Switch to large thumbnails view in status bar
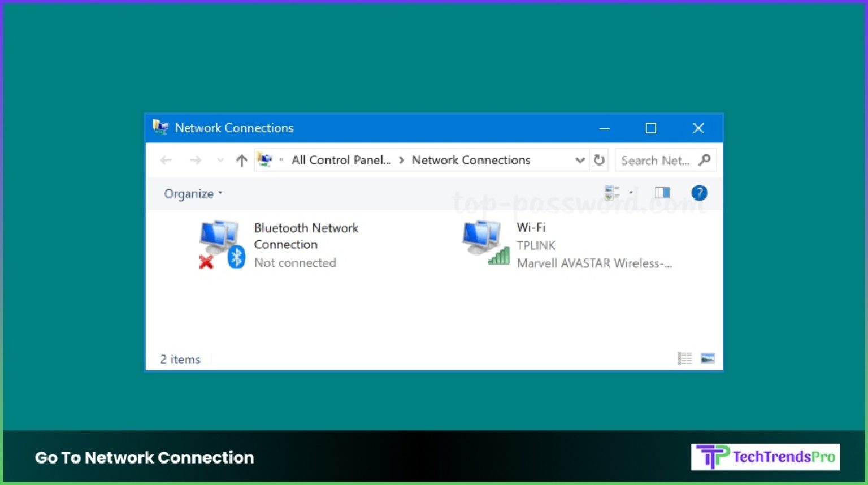 click(708, 358)
